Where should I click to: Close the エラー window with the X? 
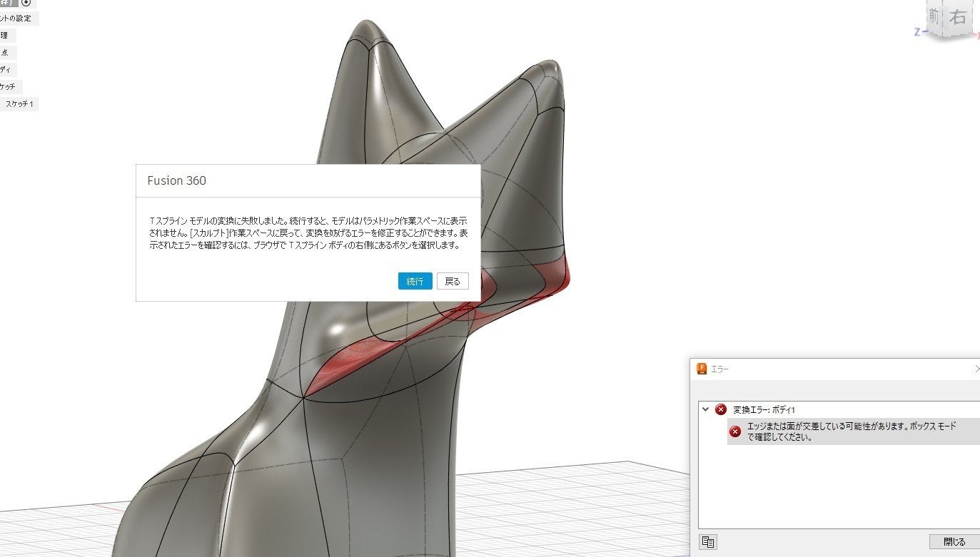976,369
